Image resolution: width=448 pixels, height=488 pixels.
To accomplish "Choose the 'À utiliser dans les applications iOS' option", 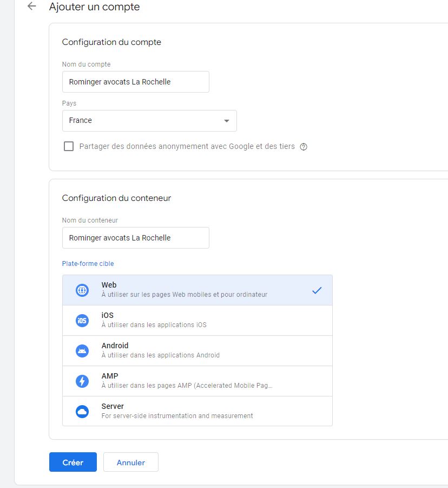I will click(x=154, y=325).
